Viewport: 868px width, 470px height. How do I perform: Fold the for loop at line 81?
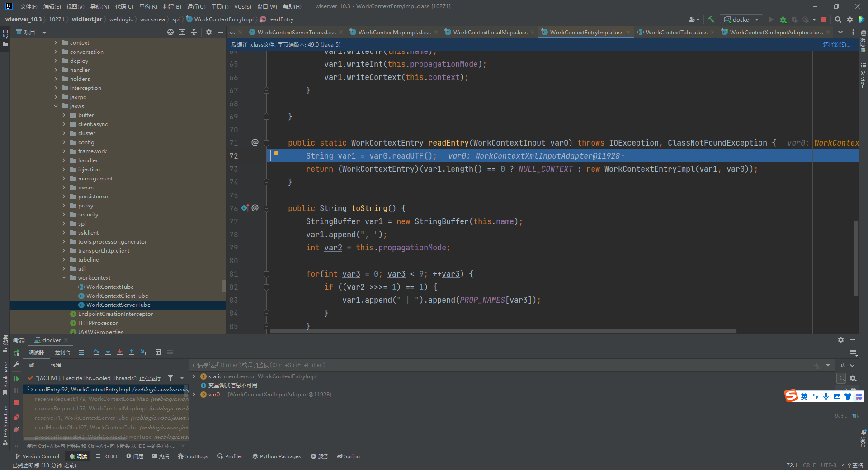[x=266, y=274]
